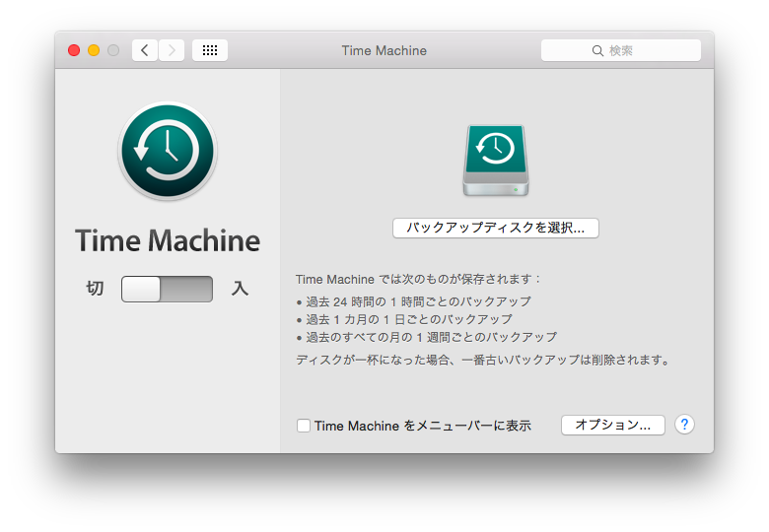Viewport: 769px width, 532px height.
Task: Minimize window with the yellow button
Action: [94, 50]
